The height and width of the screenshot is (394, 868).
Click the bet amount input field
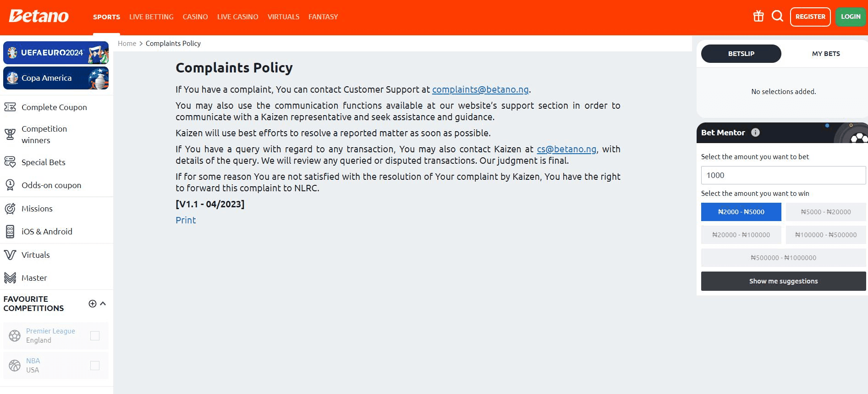[783, 175]
